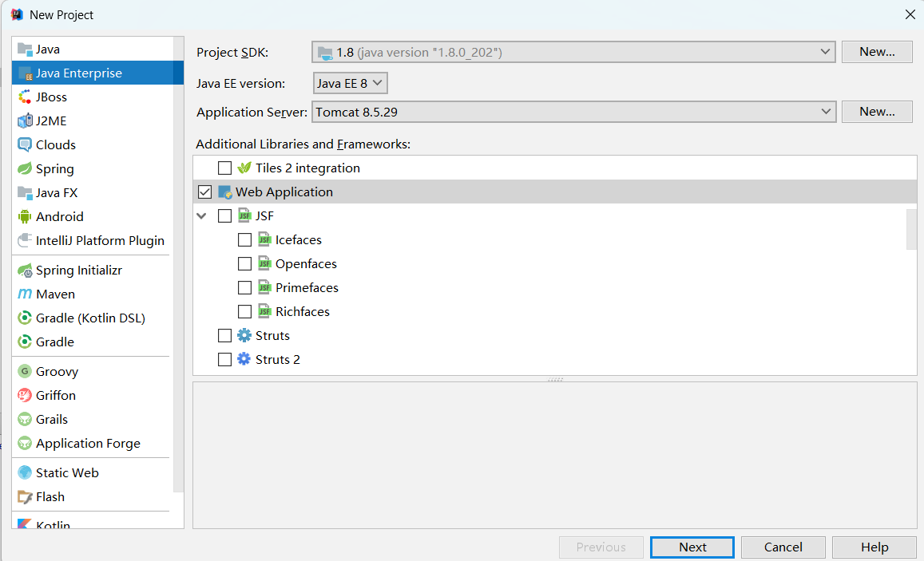The image size is (924, 561).
Task: Enable Tiles 2 integration checkbox
Action: pyautogui.click(x=224, y=168)
